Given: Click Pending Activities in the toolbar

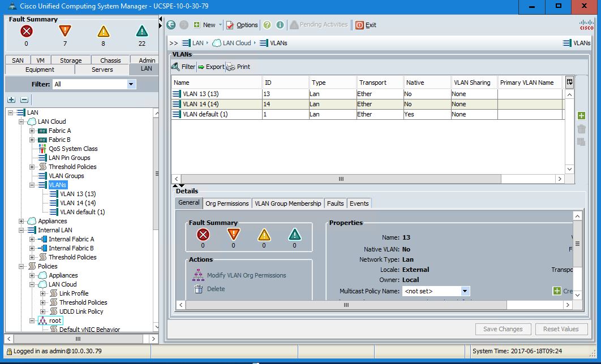Looking at the screenshot, I should click(x=319, y=25).
